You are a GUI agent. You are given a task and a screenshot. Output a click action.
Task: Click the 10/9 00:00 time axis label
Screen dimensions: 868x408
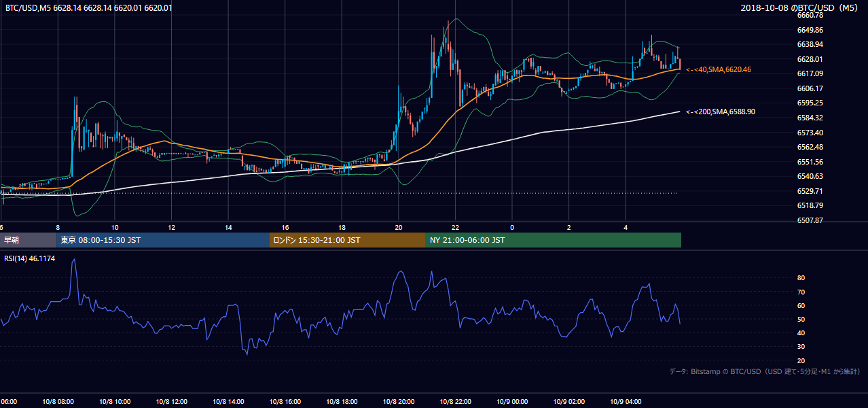(512, 402)
